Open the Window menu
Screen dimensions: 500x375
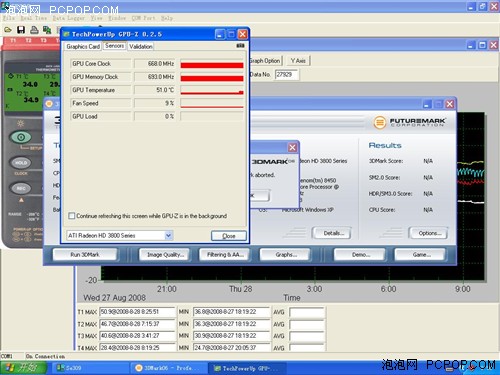117,18
